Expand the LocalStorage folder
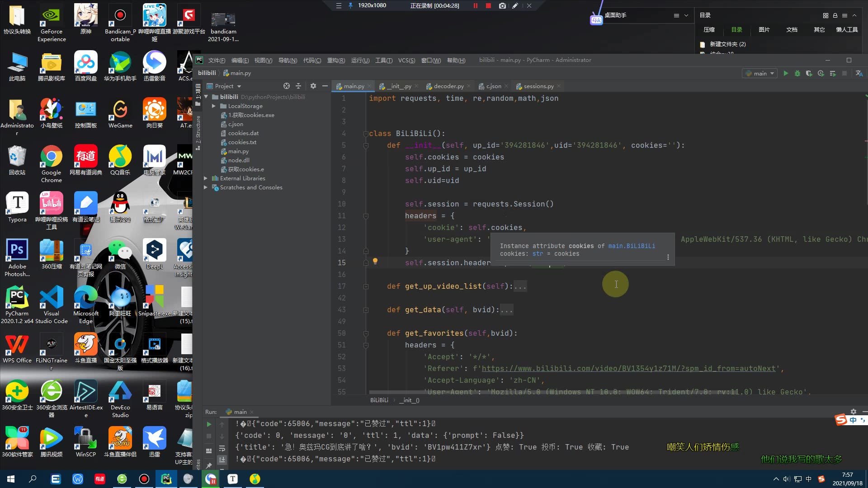This screenshot has height=488, width=868. coord(213,106)
